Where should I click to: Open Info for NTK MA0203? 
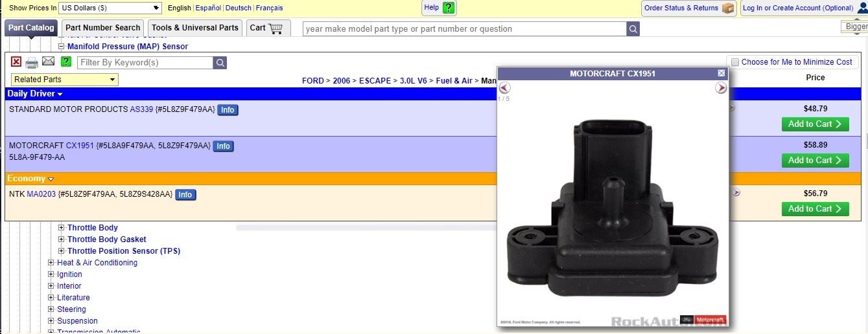[x=185, y=195]
